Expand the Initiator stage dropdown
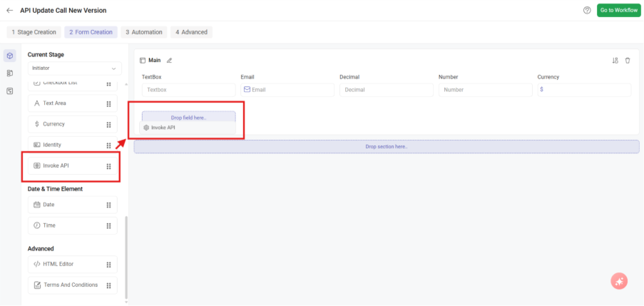This screenshot has height=306, width=644. 74,68
